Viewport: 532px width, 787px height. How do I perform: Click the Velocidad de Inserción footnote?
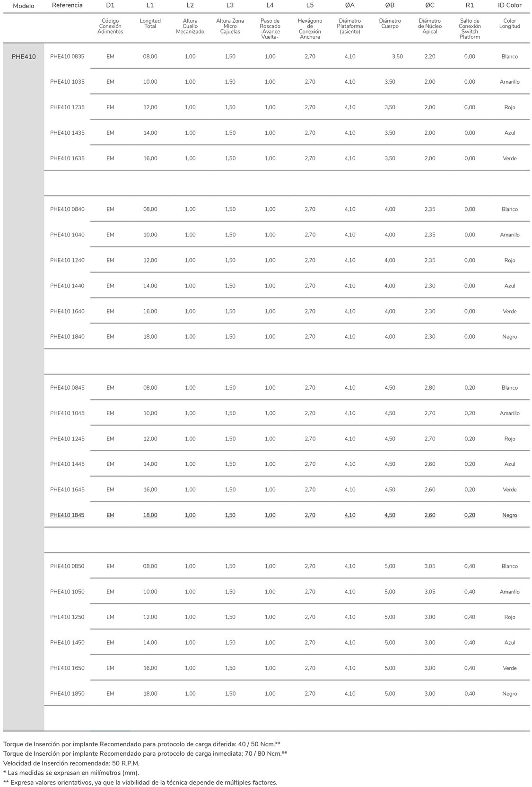[71, 763]
